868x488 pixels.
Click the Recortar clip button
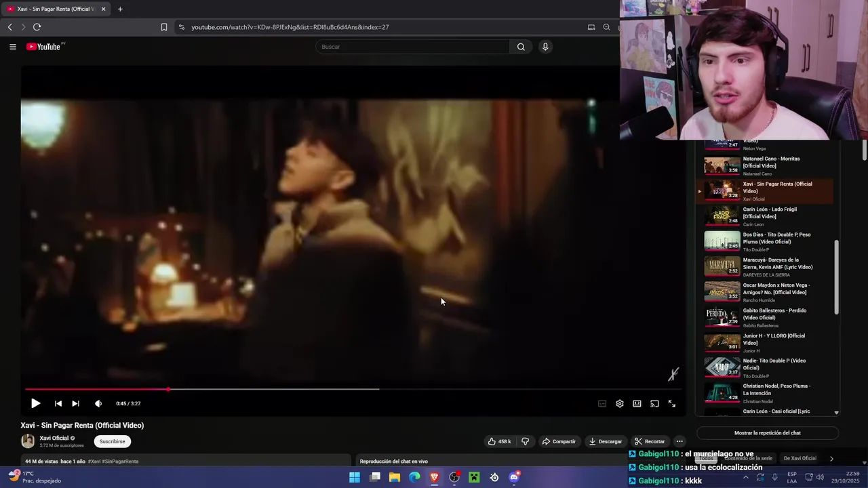tap(650, 441)
